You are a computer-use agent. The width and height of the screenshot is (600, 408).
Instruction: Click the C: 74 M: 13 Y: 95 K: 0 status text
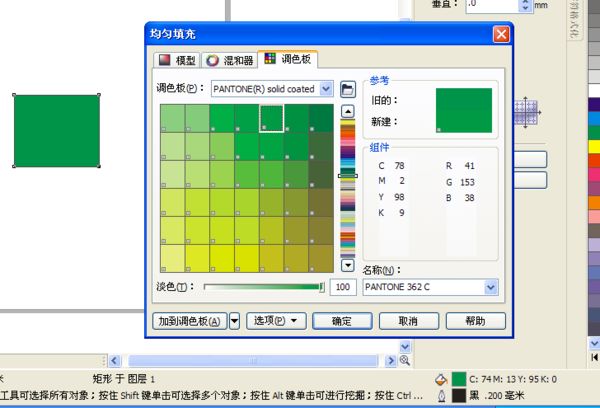click(513, 379)
